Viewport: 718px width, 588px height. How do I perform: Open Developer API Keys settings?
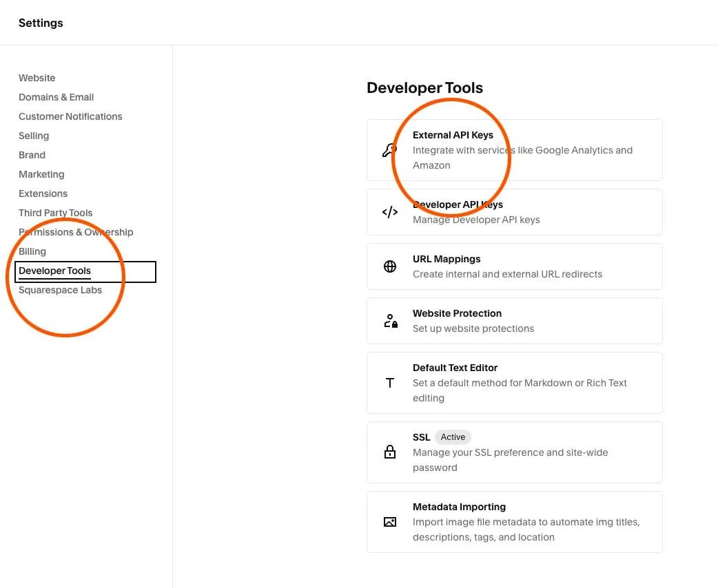(514, 212)
